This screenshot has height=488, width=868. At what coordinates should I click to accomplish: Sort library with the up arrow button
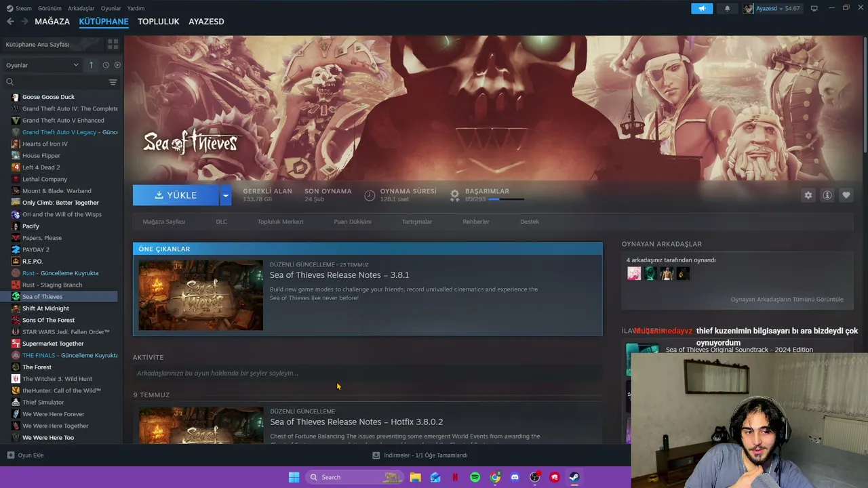click(92, 65)
